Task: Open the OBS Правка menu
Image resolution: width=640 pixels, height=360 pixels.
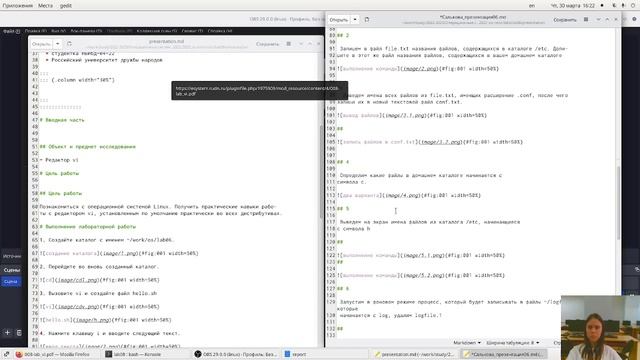Action: click(x=36, y=31)
